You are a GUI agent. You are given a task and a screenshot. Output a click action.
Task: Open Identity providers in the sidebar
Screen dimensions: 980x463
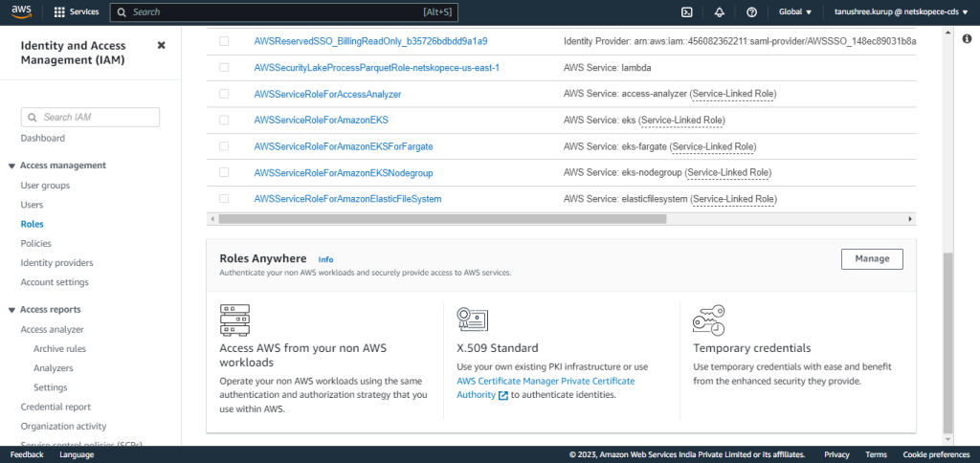point(56,263)
